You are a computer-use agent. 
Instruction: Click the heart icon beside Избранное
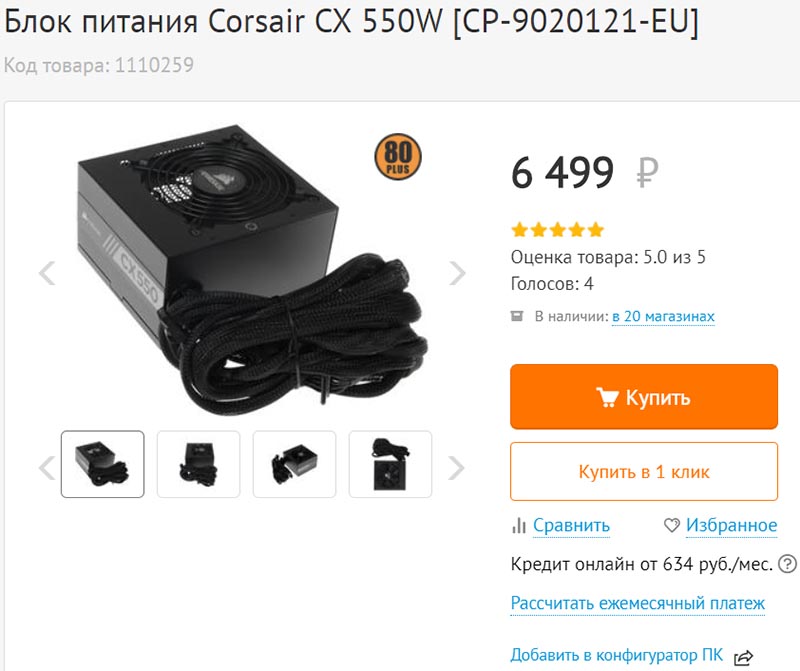[x=671, y=525]
